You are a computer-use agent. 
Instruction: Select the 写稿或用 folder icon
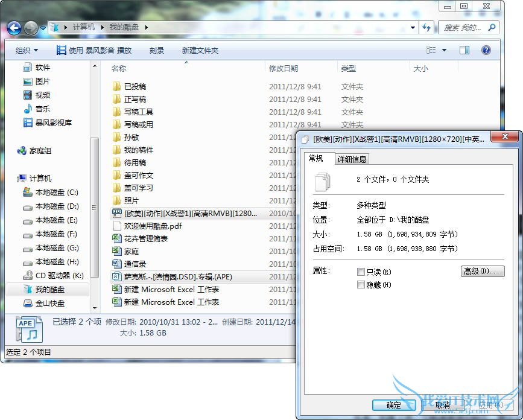[x=116, y=124]
